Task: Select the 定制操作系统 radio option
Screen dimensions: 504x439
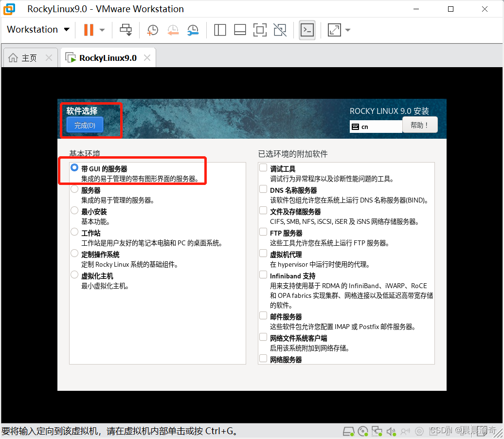Action: tap(74, 254)
